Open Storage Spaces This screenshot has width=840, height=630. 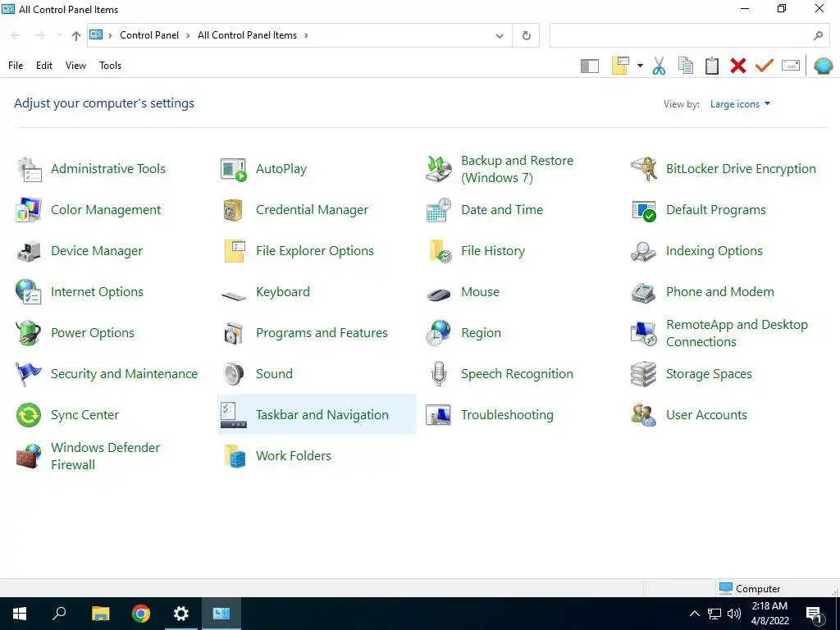click(692, 374)
